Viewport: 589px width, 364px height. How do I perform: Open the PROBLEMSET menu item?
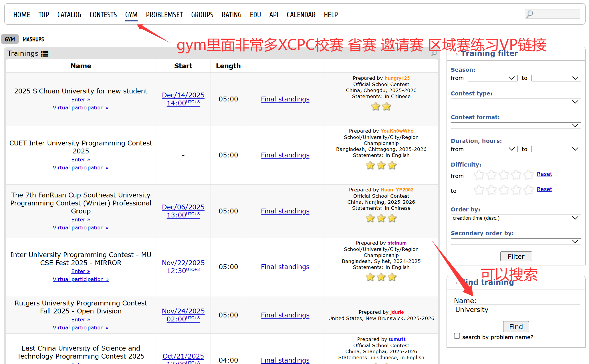pos(164,15)
